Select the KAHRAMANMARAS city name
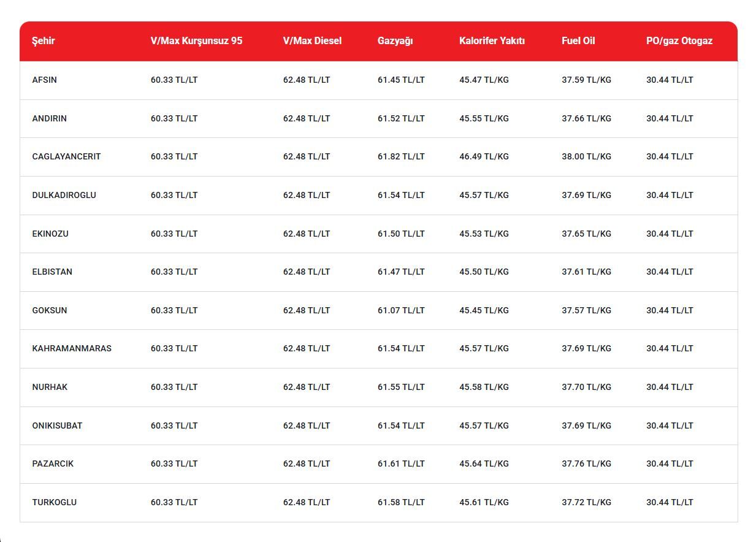 pos(72,348)
